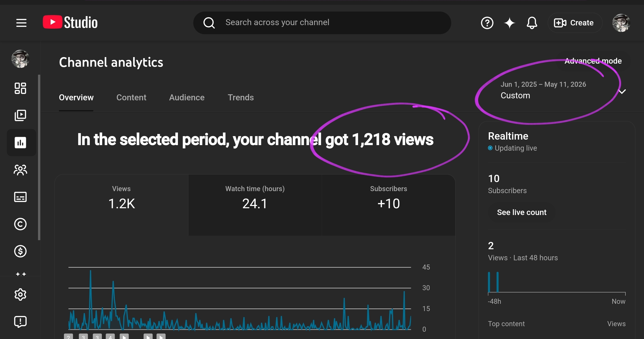Open the Copyright sidebar icon
The width and height of the screenshot is (644, 339).
coord(20,224)
